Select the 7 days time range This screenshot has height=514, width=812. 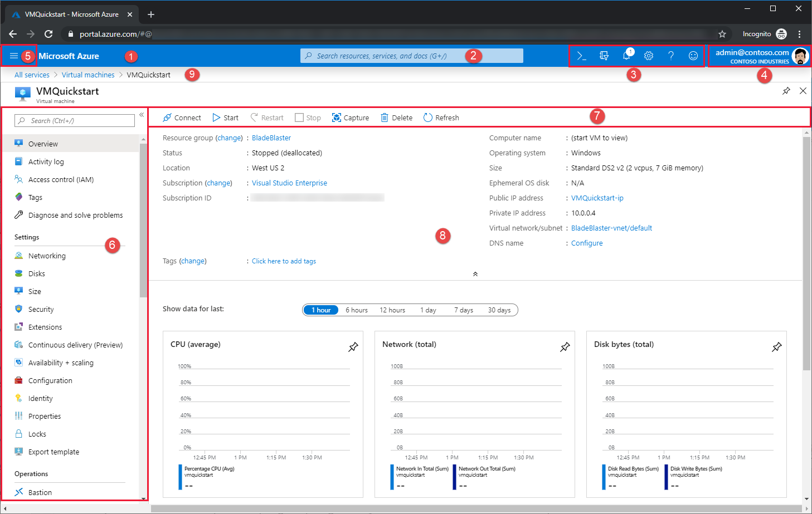pos(463,310)
